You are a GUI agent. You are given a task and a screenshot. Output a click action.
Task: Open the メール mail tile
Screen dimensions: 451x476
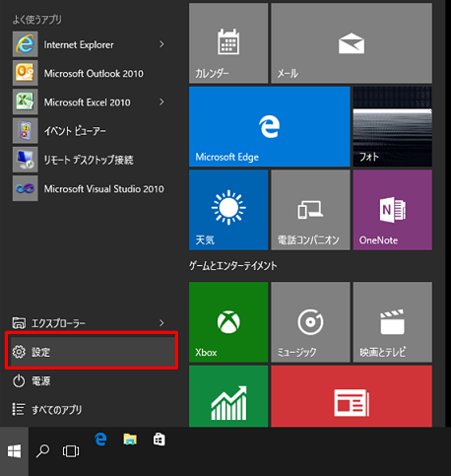(x=352, y=43)
